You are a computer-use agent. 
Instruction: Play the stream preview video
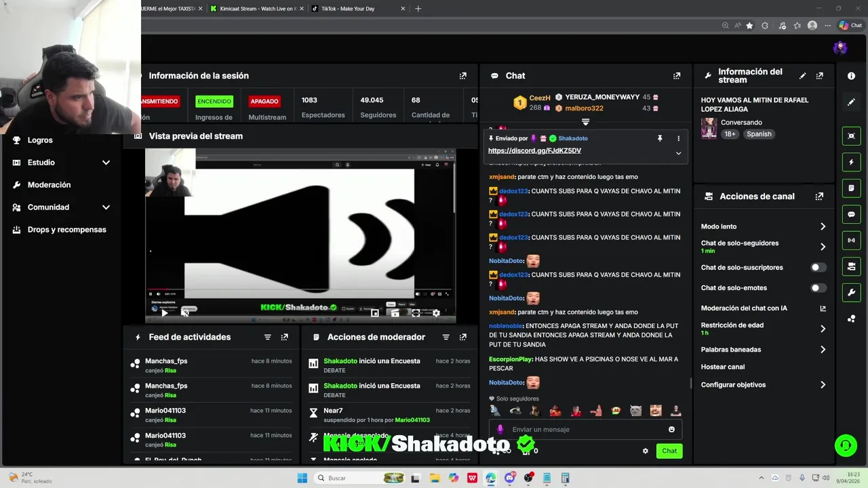[164, 313]
